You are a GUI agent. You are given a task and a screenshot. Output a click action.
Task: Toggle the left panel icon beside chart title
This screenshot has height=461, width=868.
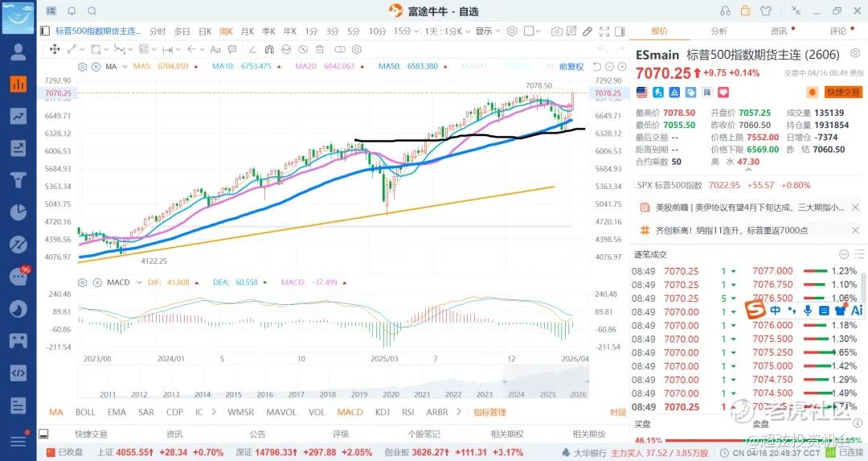click(45, 31)
